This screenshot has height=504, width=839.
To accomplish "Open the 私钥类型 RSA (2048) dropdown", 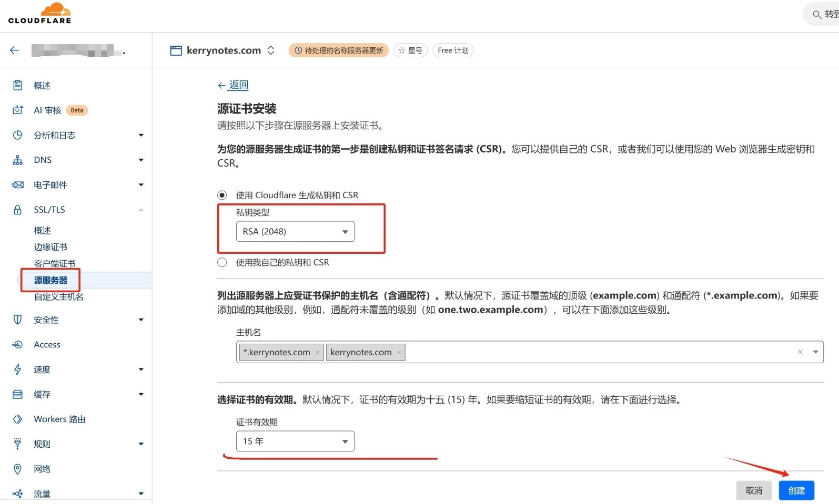I will tap(295, 231).
